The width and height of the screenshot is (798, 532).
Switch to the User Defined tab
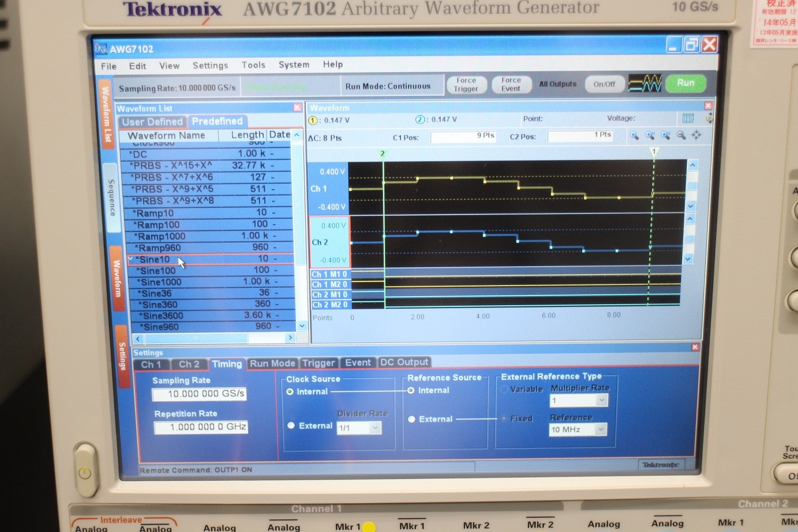(x=152, y=122)
